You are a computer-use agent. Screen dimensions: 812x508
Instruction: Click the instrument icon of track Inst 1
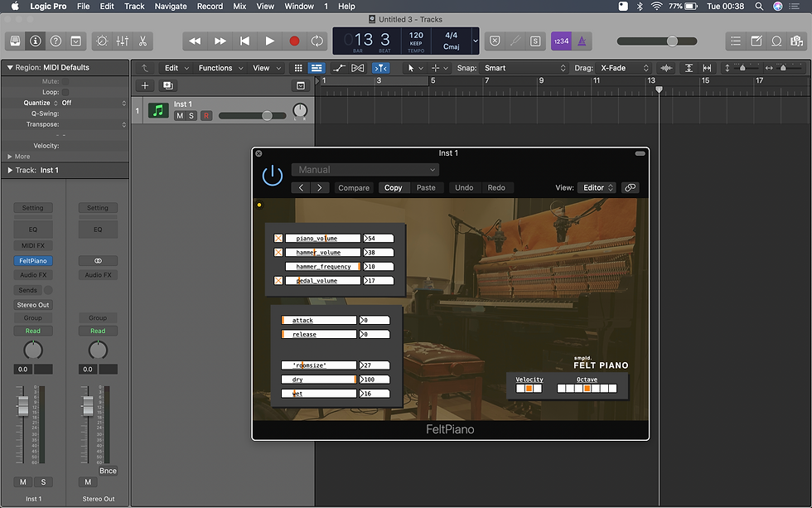click(158, 110)
